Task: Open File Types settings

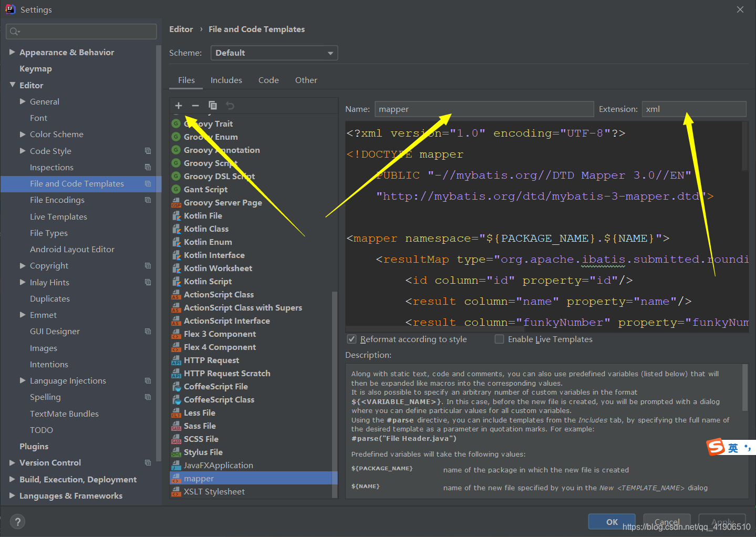Action: click(x=49, y=233)
